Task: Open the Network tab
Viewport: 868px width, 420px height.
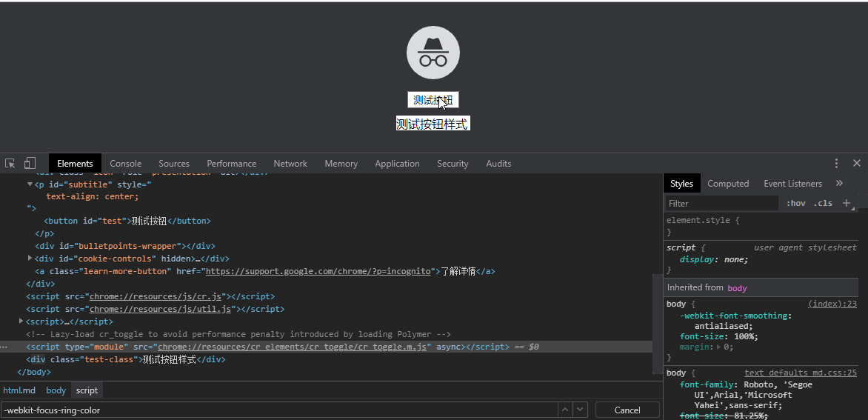Action: click(x=290, y=163)
